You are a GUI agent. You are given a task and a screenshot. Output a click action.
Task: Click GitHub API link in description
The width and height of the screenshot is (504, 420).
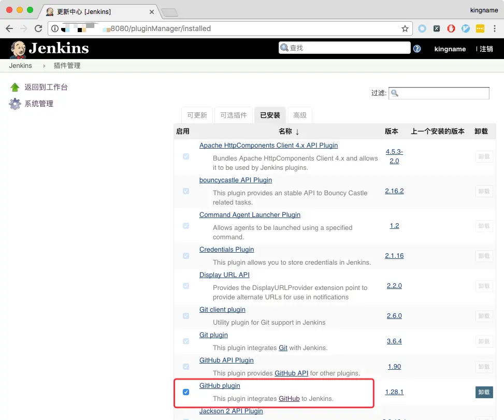coord(291,373)
